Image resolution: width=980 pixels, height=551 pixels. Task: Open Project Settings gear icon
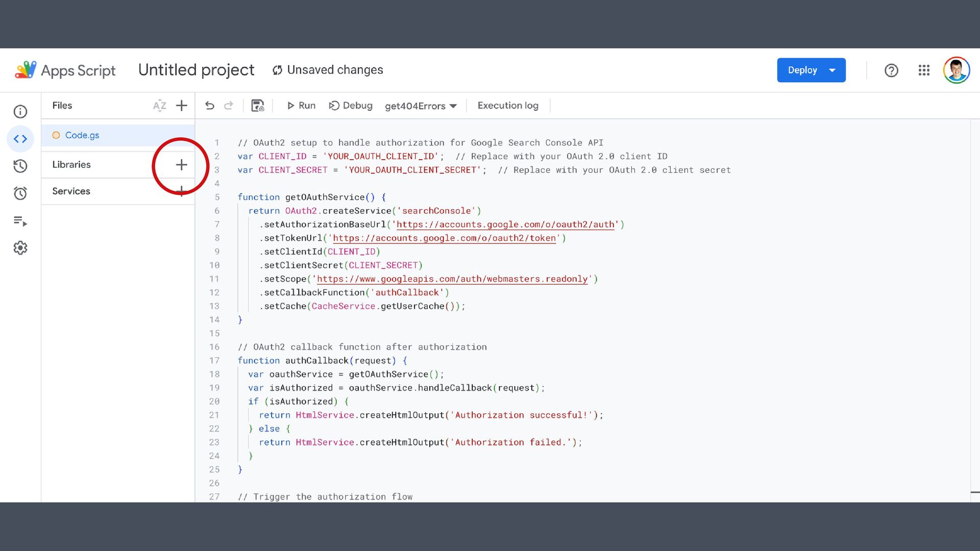tap(20, 248)
